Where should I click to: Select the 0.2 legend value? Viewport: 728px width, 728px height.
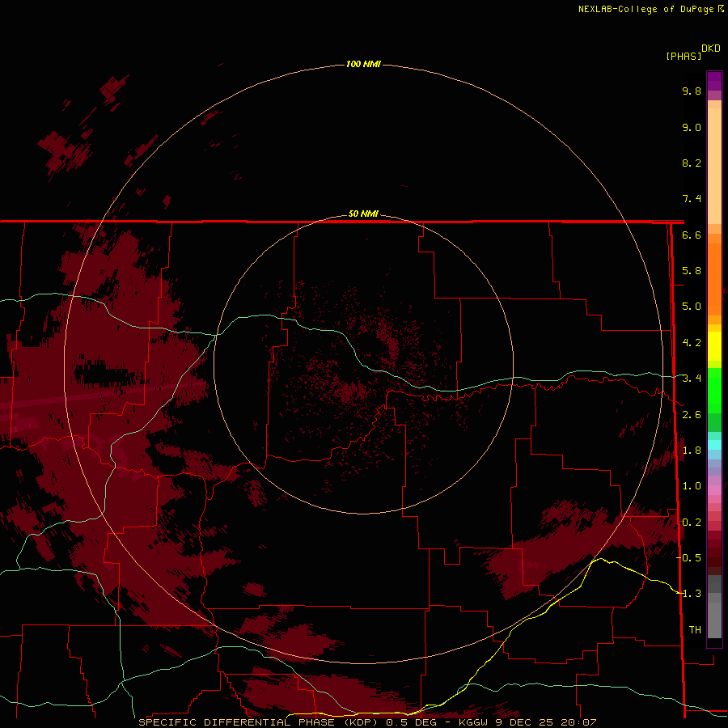pyautogui.click(x=692, y=523)
